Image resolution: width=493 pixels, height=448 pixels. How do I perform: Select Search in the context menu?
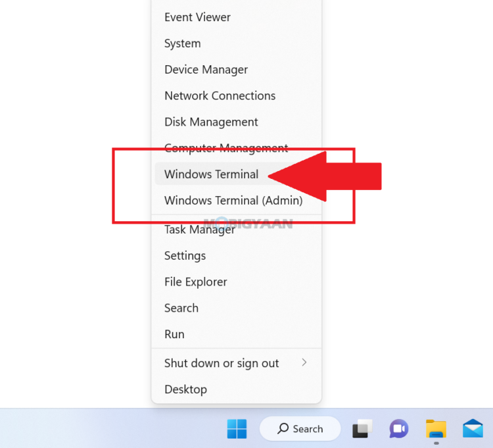pos(237,308)
